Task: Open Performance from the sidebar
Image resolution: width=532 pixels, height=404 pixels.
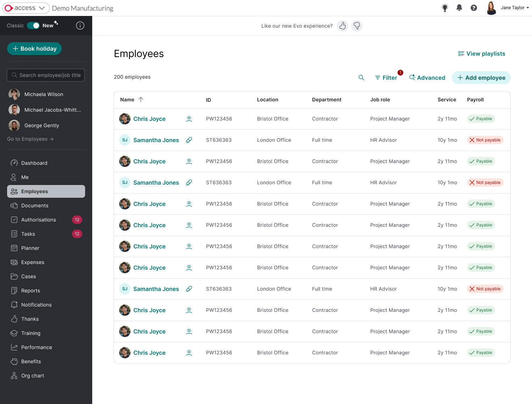Action: 37,347
